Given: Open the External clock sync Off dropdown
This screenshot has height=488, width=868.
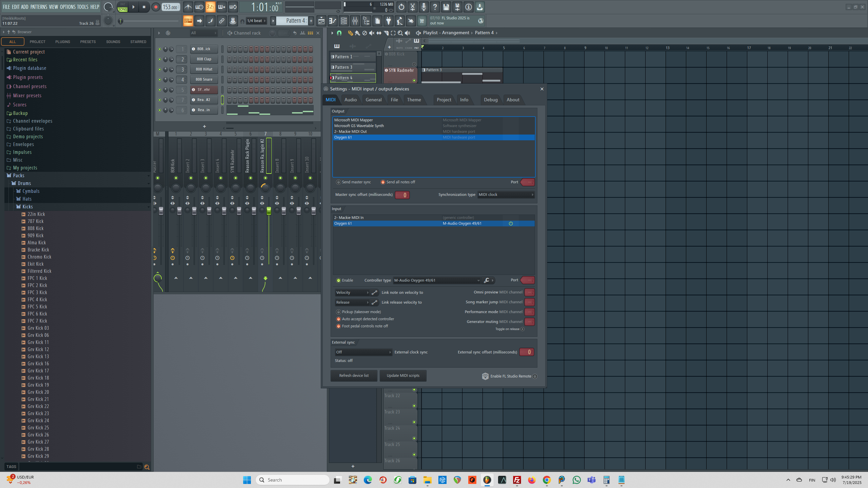Looking at the screenshot, I should 363,352.
